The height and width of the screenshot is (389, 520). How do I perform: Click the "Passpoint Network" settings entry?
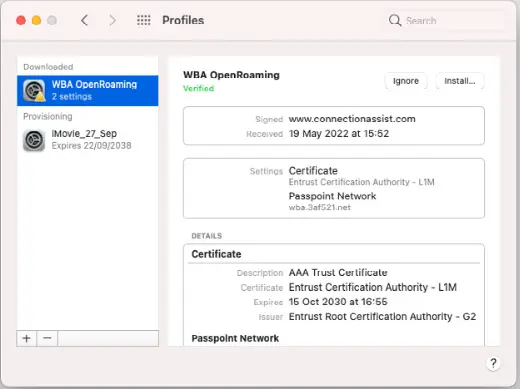[x=332, y=196]
